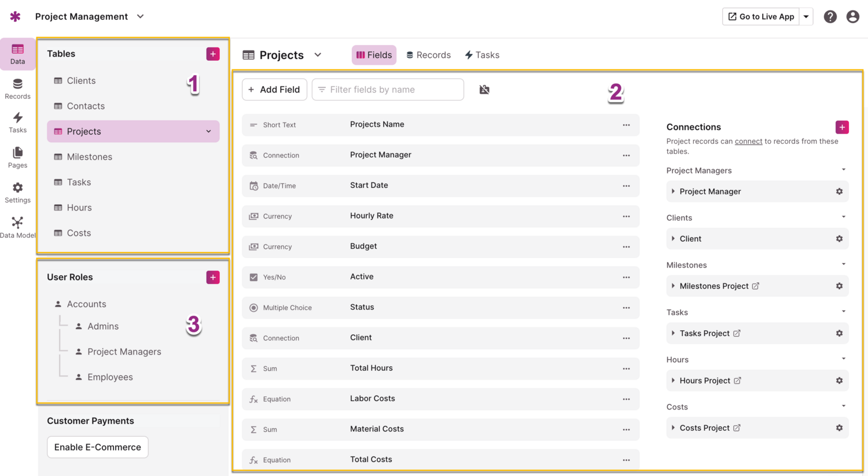868x476 pixels.
Task: Open more options for Budget field
Action: [626, 247]
